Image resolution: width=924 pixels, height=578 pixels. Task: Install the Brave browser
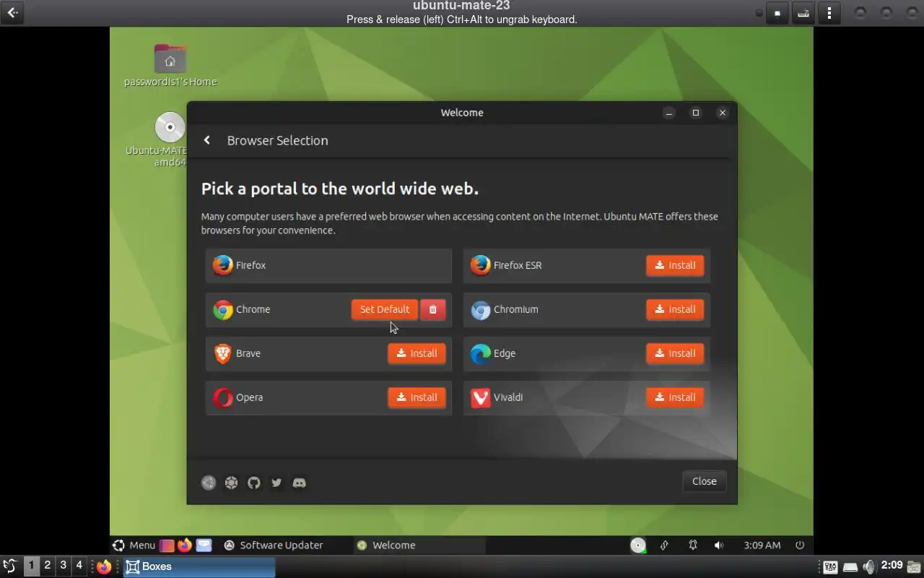coord(417,353)
